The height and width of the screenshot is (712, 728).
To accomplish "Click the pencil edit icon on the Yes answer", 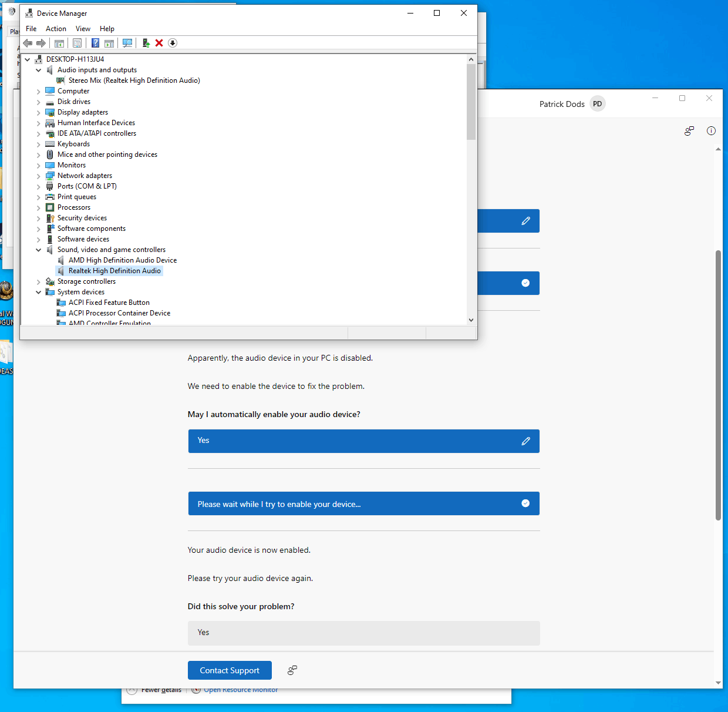I will coord(526,441).
